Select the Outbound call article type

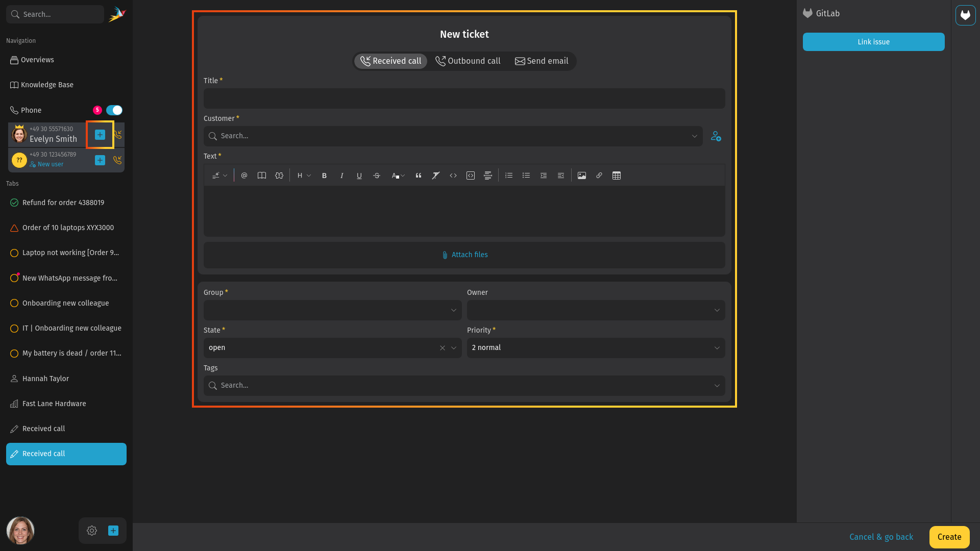pyautogui.click(x=468, y=61)
